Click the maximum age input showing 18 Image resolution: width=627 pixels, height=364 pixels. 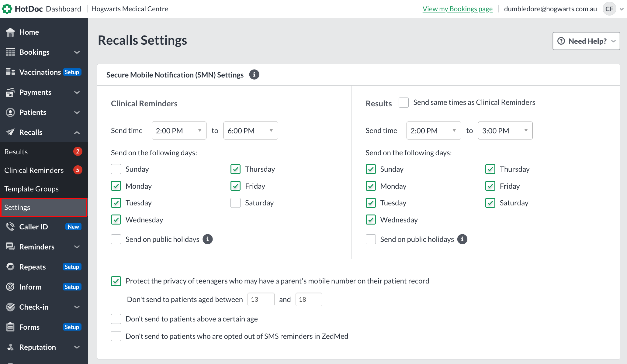pyautogui.click(x=309, y=299)
